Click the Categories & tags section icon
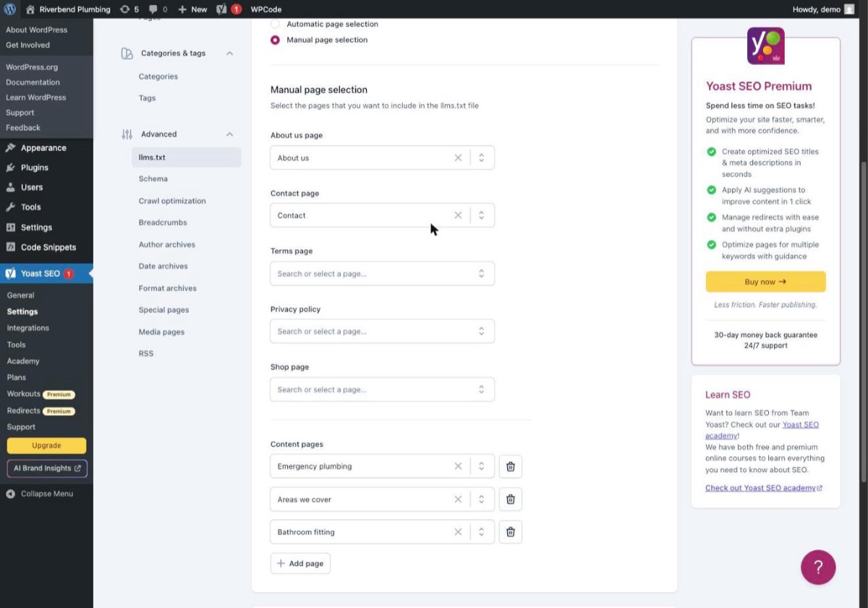Viewport: 868px width, 608px height. 127,53
